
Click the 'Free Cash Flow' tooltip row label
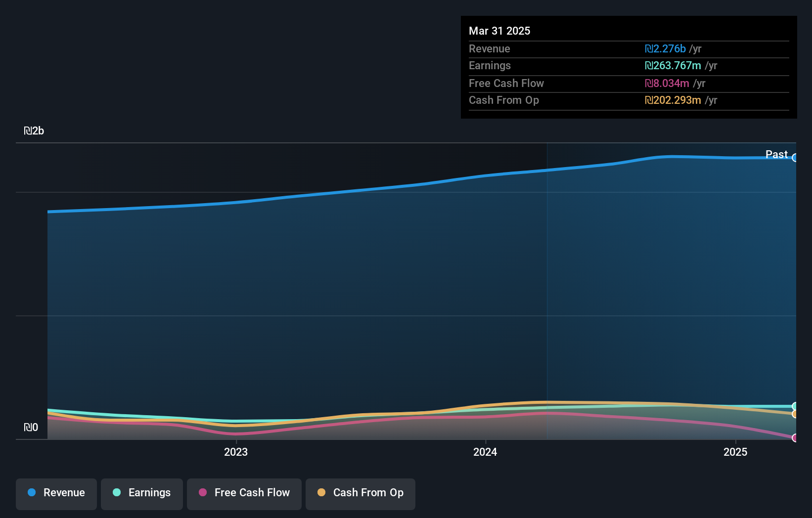(506, 83)
